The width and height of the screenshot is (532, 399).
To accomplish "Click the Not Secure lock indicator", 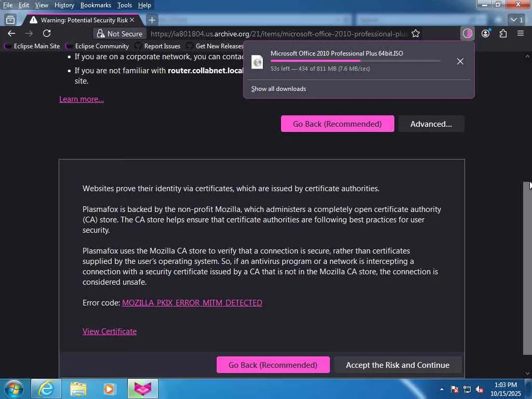I will (x=119, y=34).
